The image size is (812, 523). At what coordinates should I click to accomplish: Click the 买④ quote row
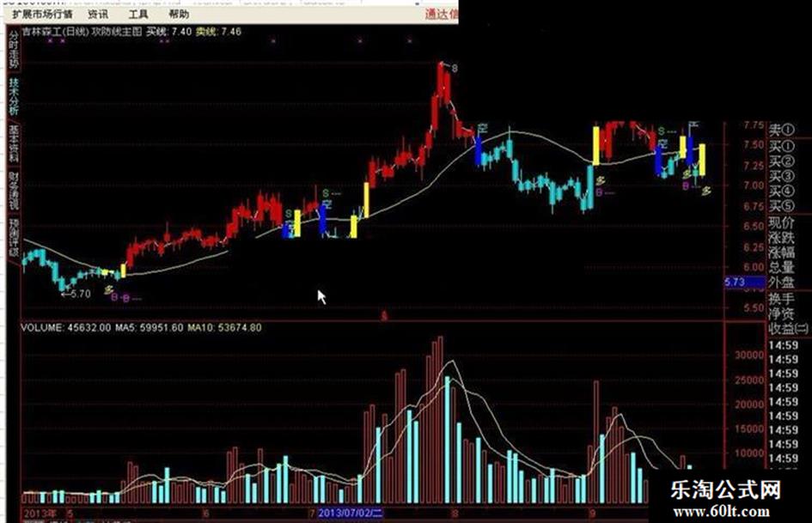click(781, 192)
